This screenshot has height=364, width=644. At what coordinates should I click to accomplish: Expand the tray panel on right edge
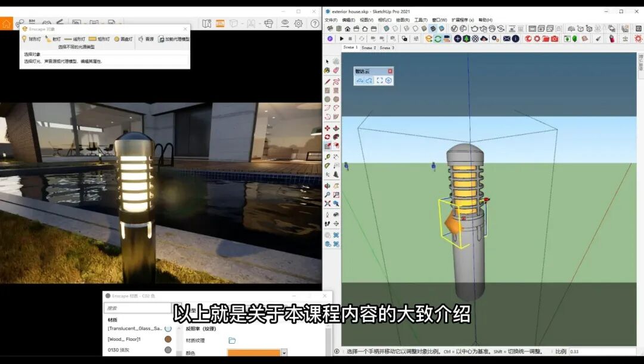click(640, 58)
